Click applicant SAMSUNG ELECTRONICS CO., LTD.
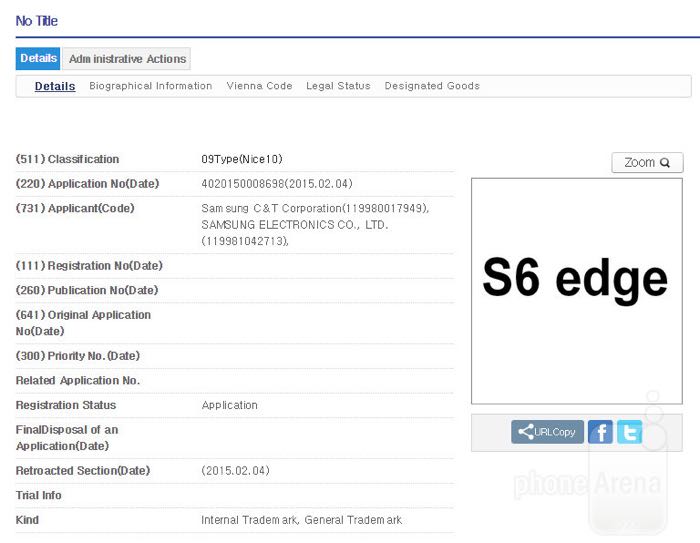 (295, 225)
